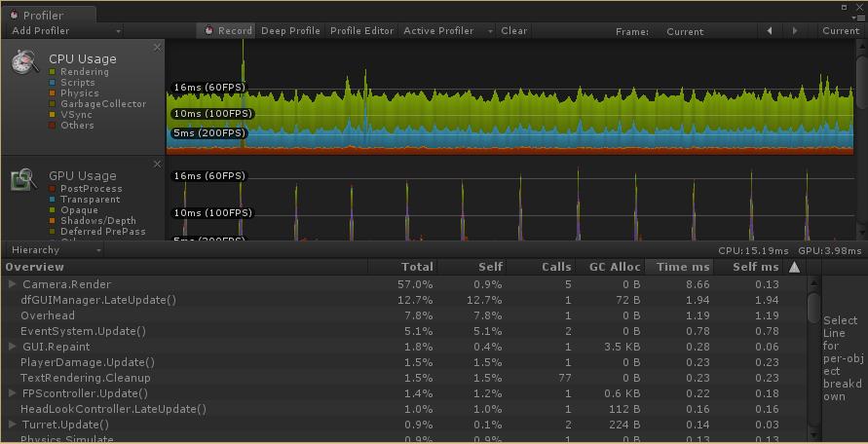Viewport: 868px width, 444px height.
Task: Enable Deep Profile mode
Action: pyautogui.click(x=290, y=31)
